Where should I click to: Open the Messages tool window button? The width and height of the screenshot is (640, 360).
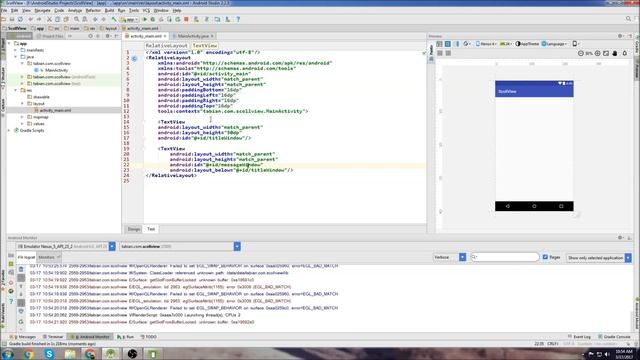click(x=24, y=337)
